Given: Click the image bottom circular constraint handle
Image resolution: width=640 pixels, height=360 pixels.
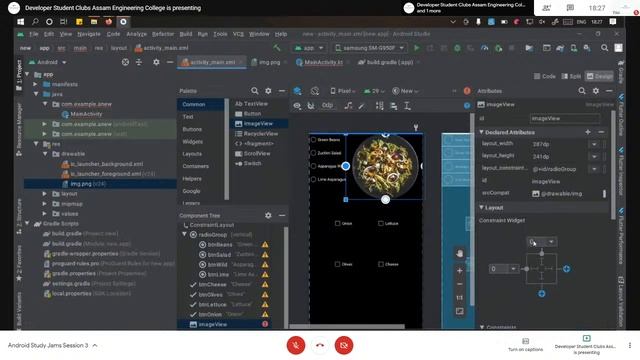Looking at the screenshot, I should [385, 199].
